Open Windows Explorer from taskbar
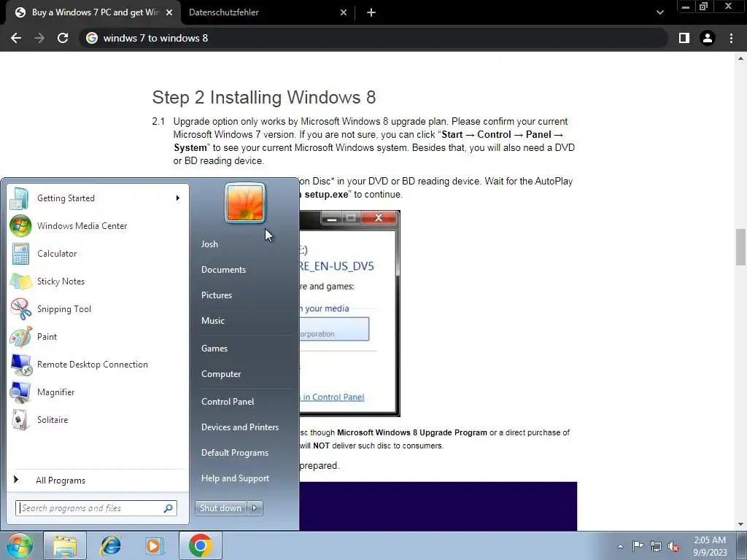This screenshot has width=747, height=560. click(x=65, y=545)
